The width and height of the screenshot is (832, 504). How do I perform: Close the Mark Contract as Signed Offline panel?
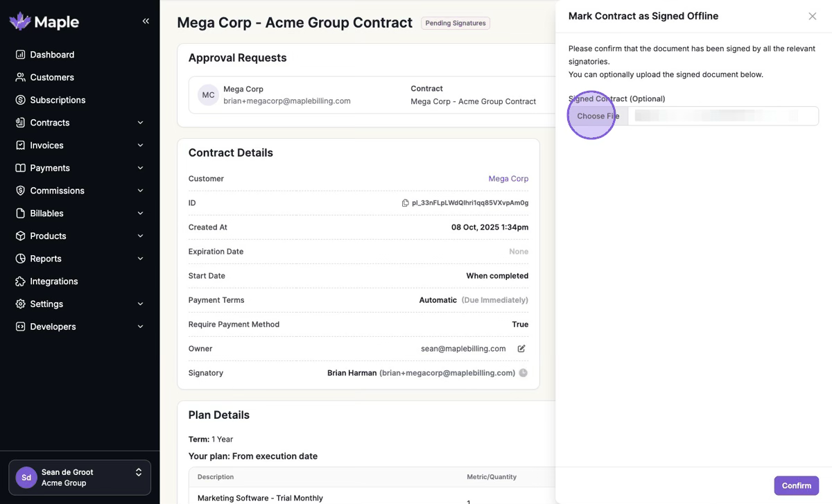(x=813, y=16)
